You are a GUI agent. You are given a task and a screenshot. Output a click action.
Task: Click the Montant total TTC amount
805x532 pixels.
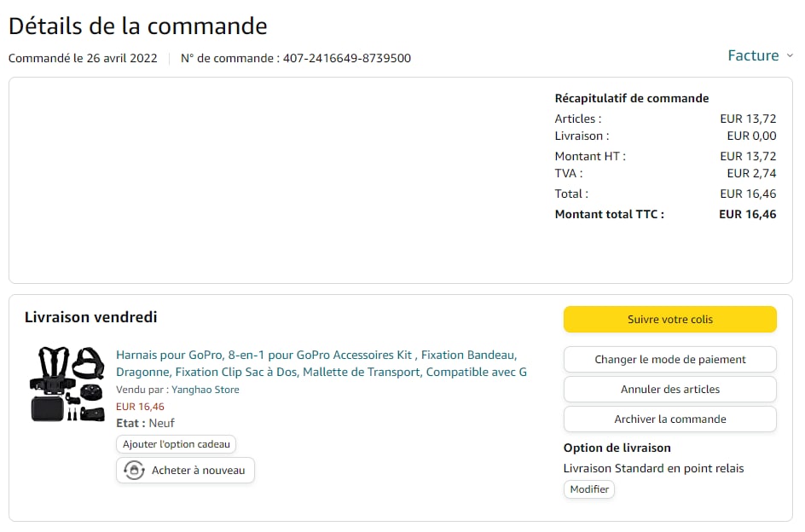(747, 214)
